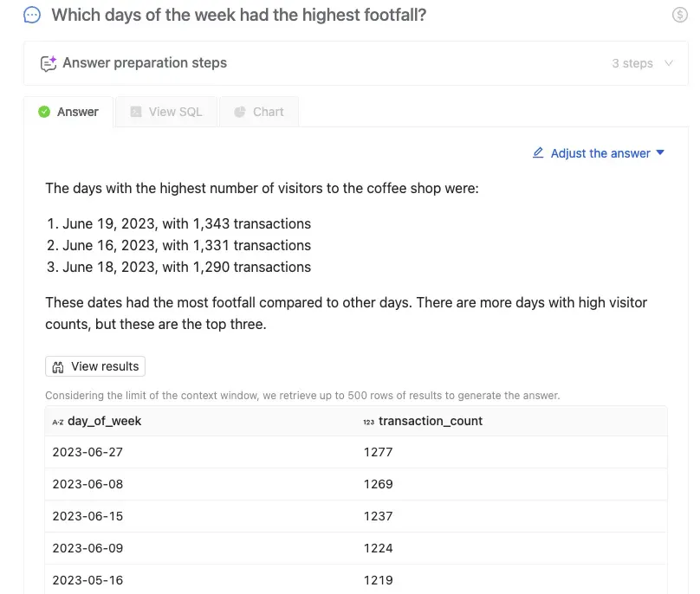The image size is (700, 594).
Task: Click the Answer preparation steps title
Action: pyautogui.click(x=145, y=63)
